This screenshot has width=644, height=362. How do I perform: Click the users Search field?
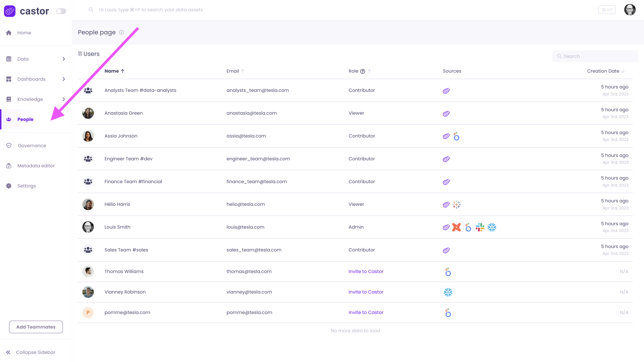pyautogui.click(x=597, y=56)
